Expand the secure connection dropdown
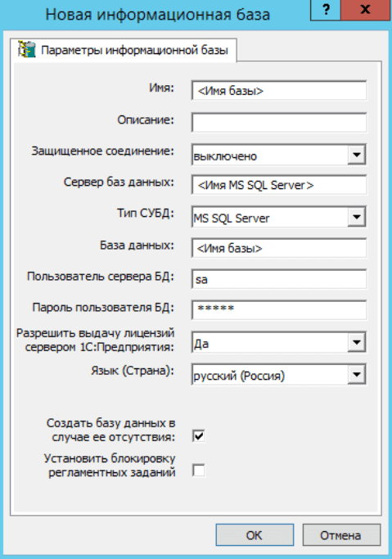The width and height of the screenshot is (392, 559). tap(356, 155)
